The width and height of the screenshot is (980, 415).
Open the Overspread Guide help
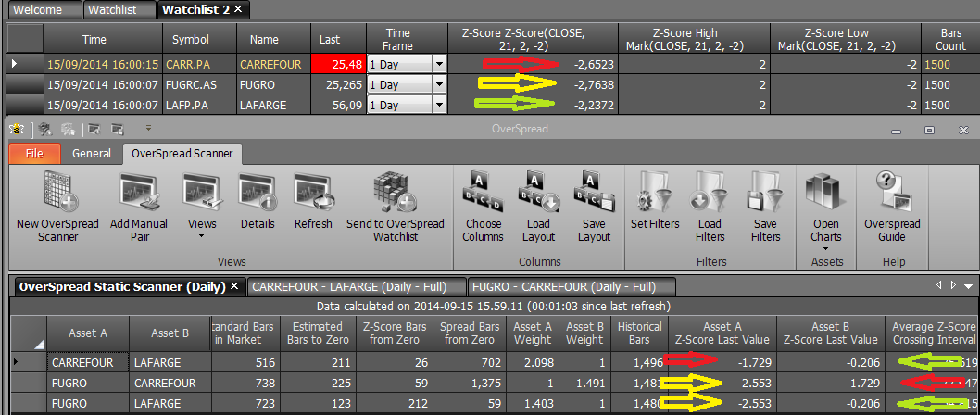pos(892,208)
